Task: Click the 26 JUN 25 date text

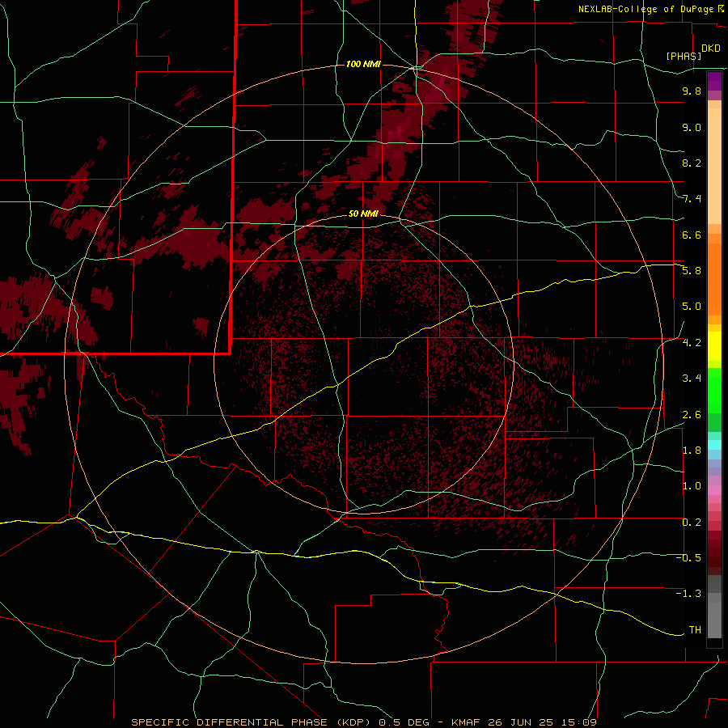Action: click(x=519, y=722)
